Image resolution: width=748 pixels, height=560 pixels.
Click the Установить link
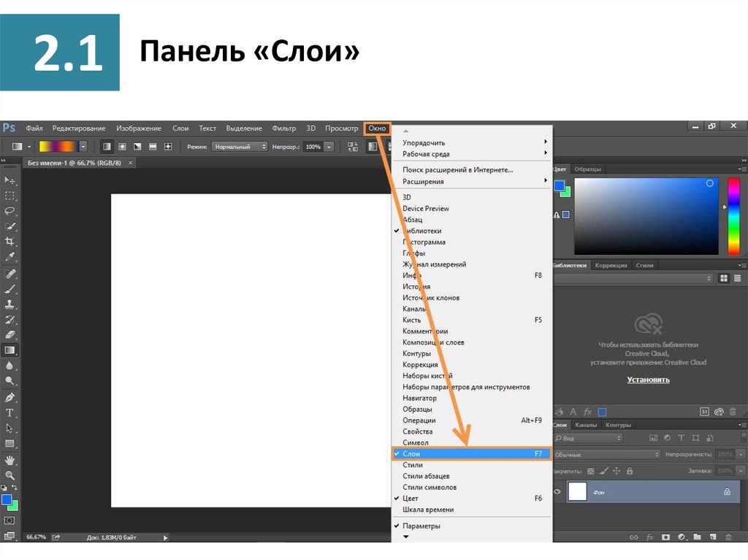(x=648, y=380)
